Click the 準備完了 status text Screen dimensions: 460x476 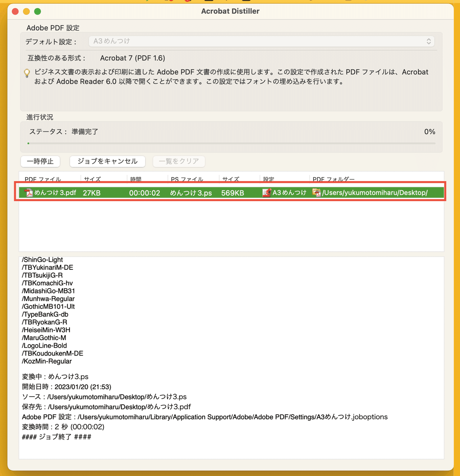[85, 131]
